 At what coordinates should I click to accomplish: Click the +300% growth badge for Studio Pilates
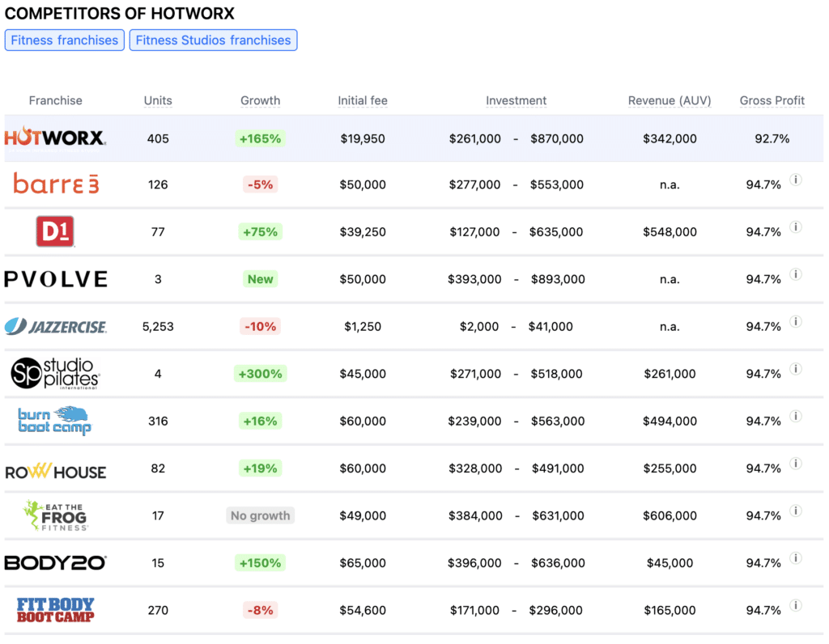click(260, 374)
